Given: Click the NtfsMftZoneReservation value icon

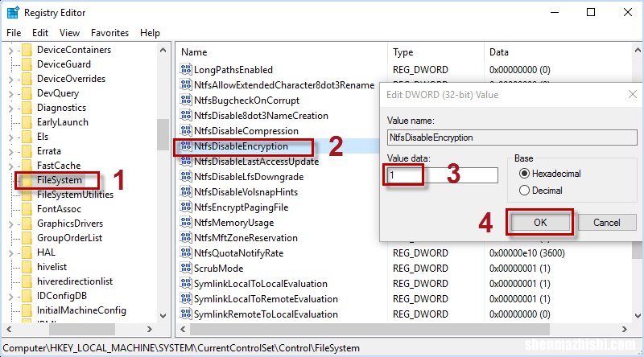Looking at the screenshot, I should (186, 237).
